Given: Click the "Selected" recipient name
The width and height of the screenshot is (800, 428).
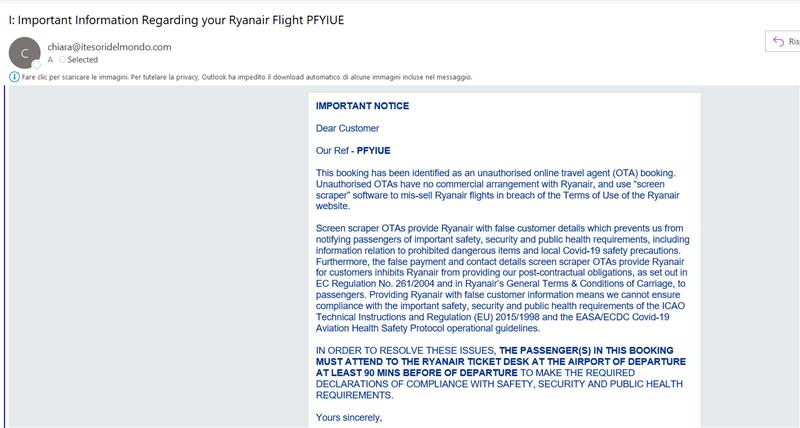Looking at the screenshot, I should tap(82, 60).
